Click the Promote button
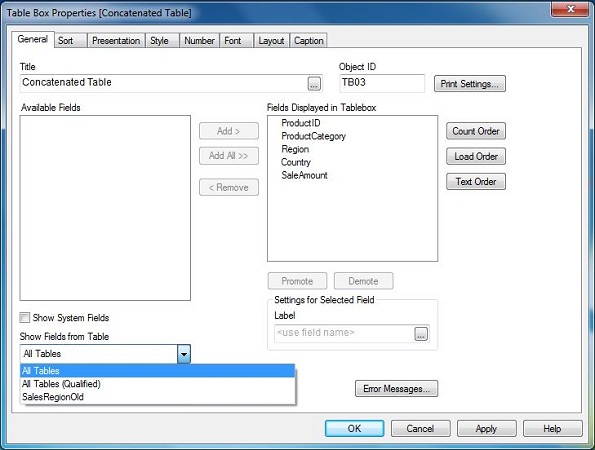This screenshot has width=595, height=450. tap(297, 281)
